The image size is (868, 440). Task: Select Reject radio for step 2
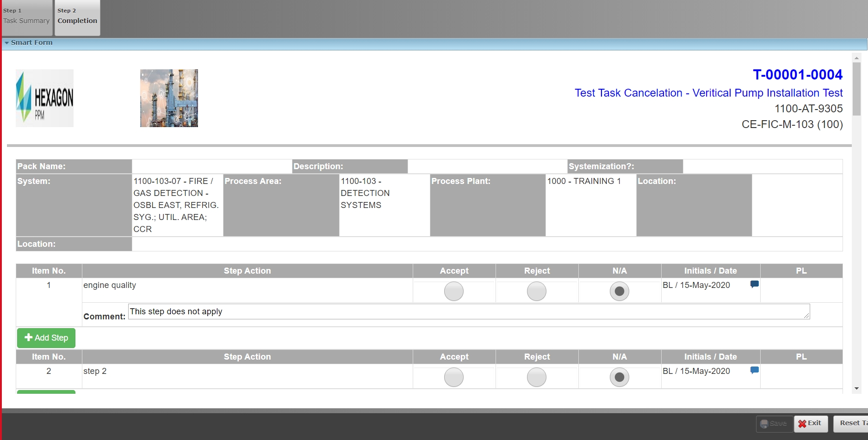point(537,377)
